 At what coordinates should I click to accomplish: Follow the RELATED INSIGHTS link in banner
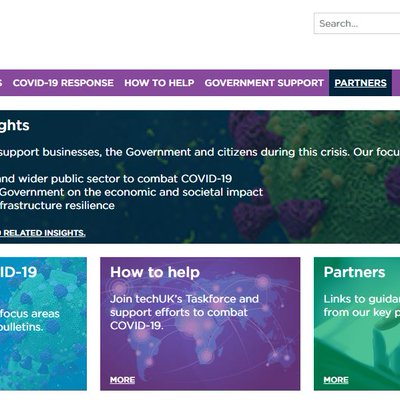43,233
